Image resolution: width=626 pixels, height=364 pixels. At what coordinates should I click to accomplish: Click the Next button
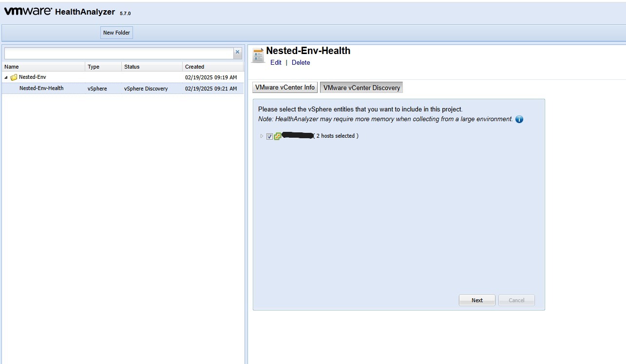[x=477, y=300]
